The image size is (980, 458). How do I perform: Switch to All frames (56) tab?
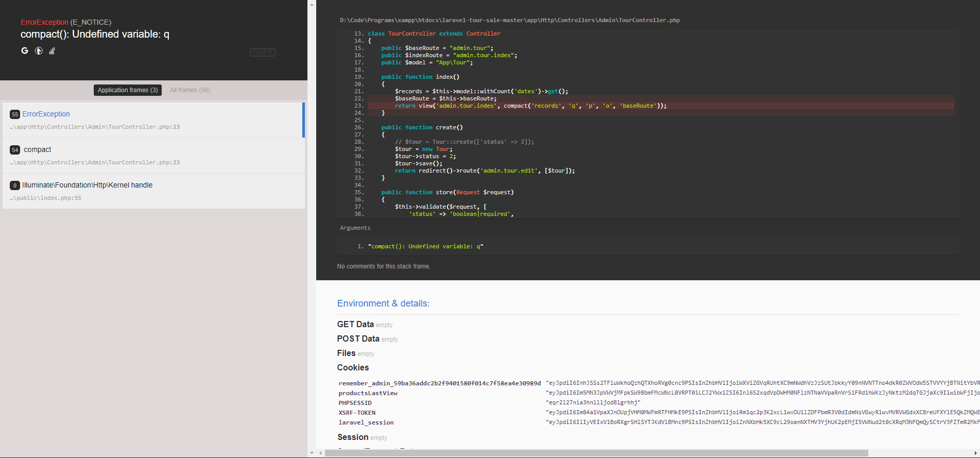190,90
